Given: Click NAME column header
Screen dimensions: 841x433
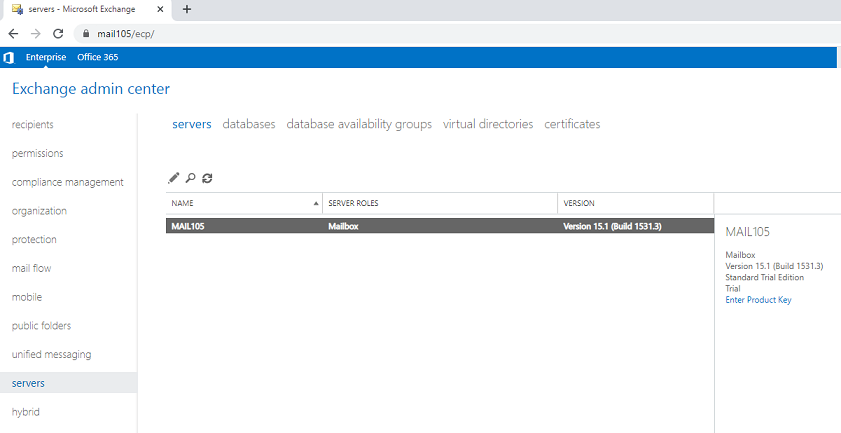Looking at the screenshot, I should coord(244,203).
